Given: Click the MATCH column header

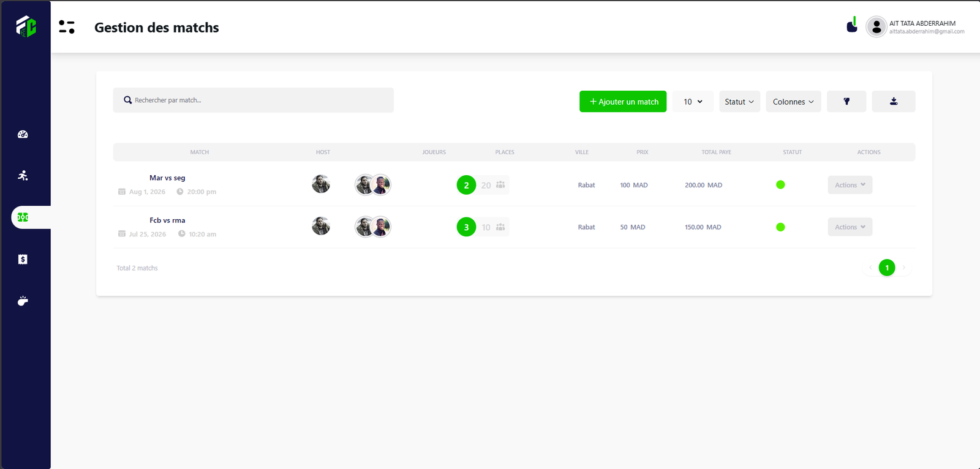Looking at the screenshot, I should point(200,152).
